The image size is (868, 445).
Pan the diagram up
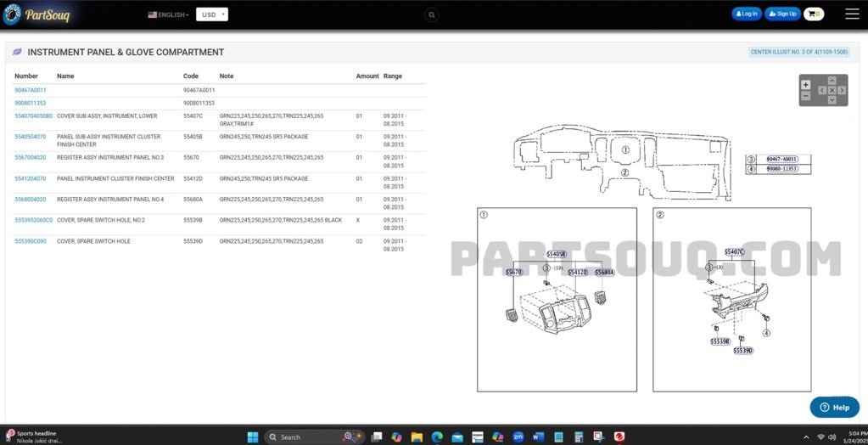[x=832, y=81]
